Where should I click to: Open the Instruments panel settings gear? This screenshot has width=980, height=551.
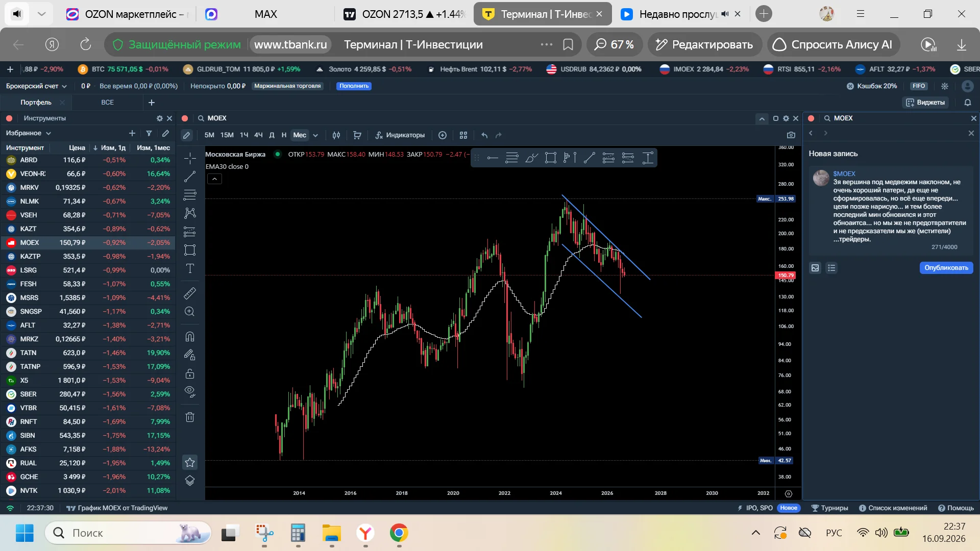160,118
